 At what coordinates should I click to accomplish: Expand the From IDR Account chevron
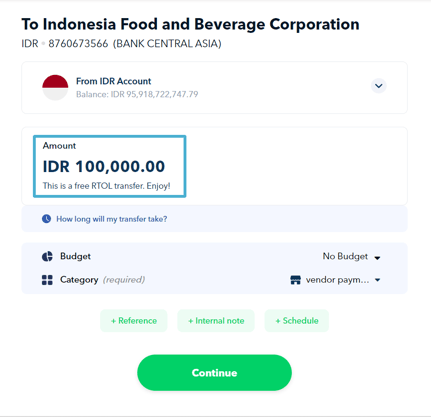point(379,86)
